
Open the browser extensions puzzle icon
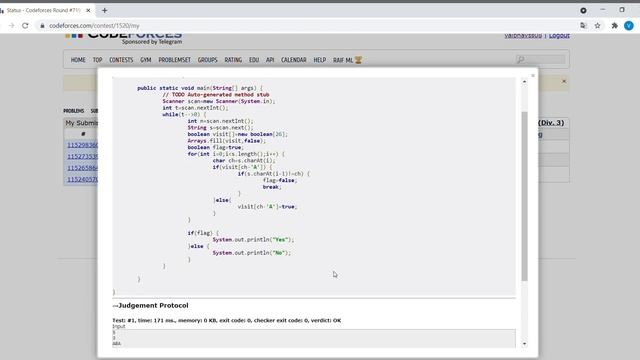click(x=614, y=26)
